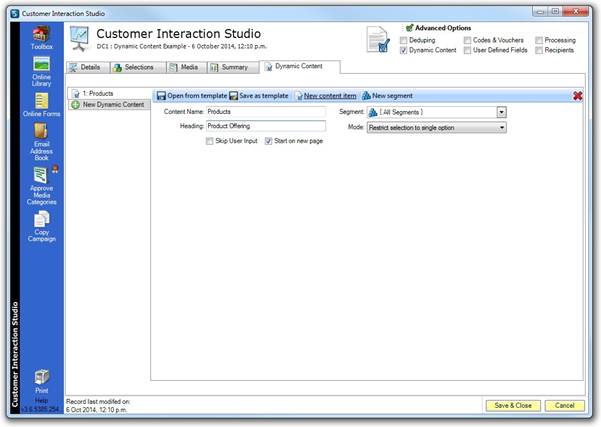601x427 pixels.
Task: Click the red delete X icon
Action: [578, 96]
